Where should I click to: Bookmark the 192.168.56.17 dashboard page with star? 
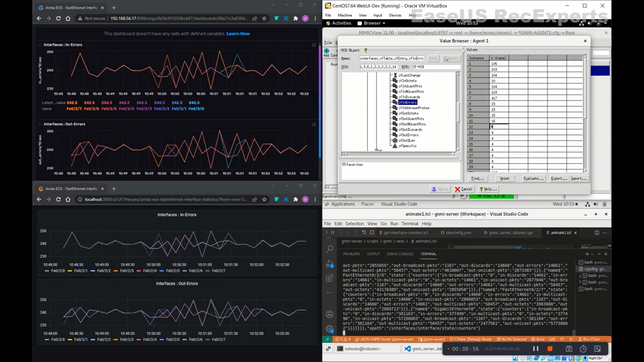click(x=264, y=18)
